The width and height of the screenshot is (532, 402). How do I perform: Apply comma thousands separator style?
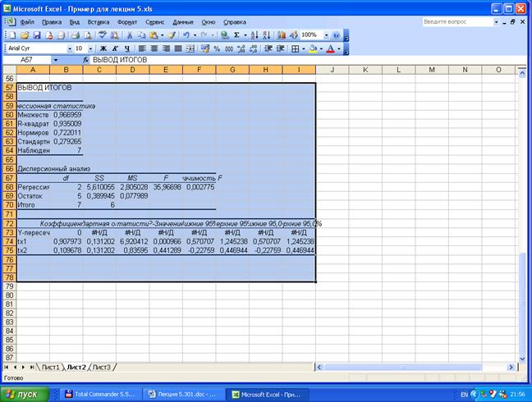229,48
